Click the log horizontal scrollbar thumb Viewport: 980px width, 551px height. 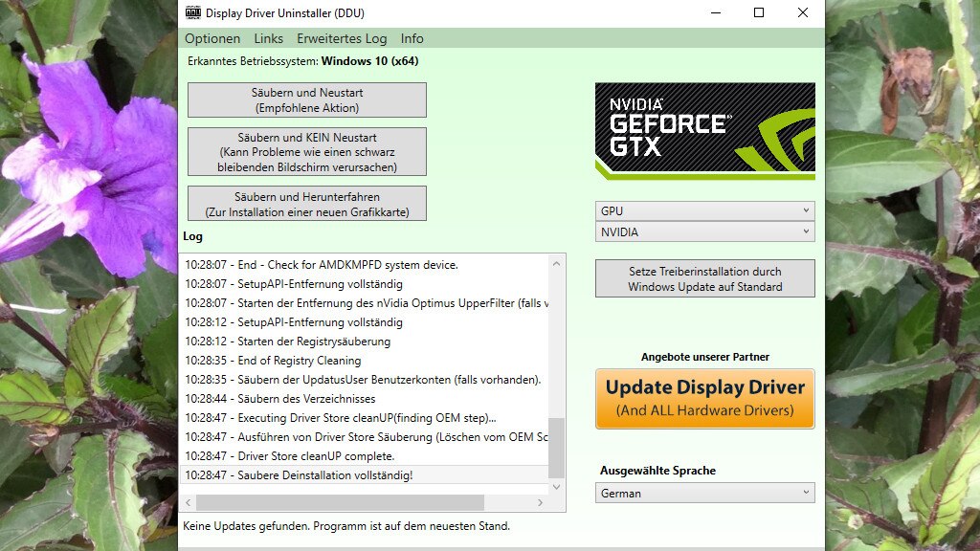point(340,502)
